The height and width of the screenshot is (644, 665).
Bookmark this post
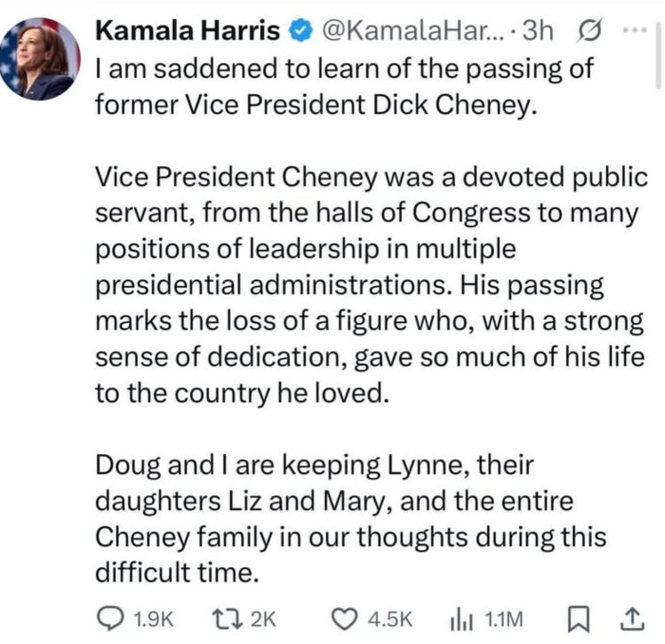click(x=578, y=619)
